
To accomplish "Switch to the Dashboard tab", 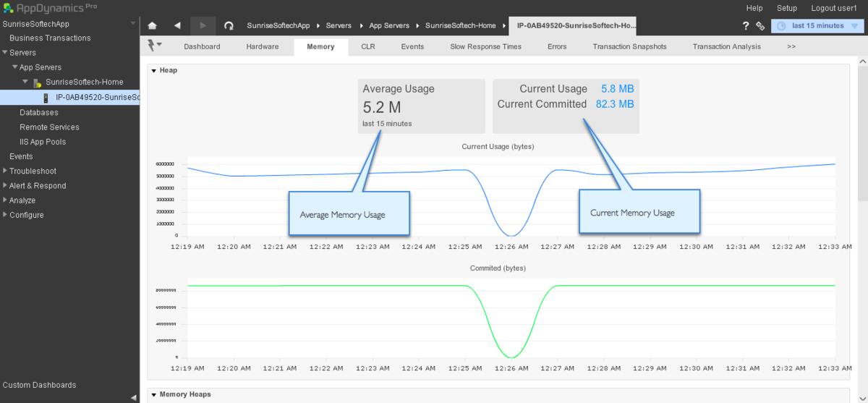I will [x=202, y=46].
